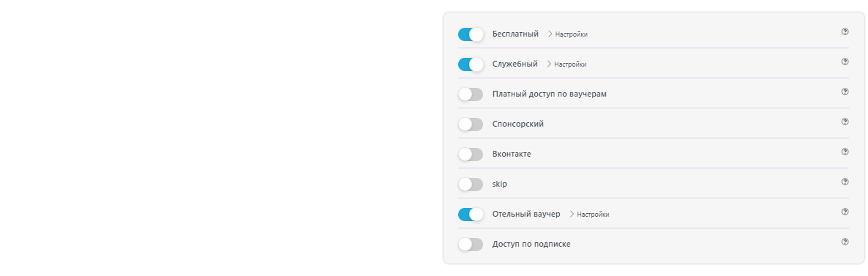Viewport: 868px width, 276px height.
Task: Open Настройки for Отельный ваучер
Action: pos(589,214)
